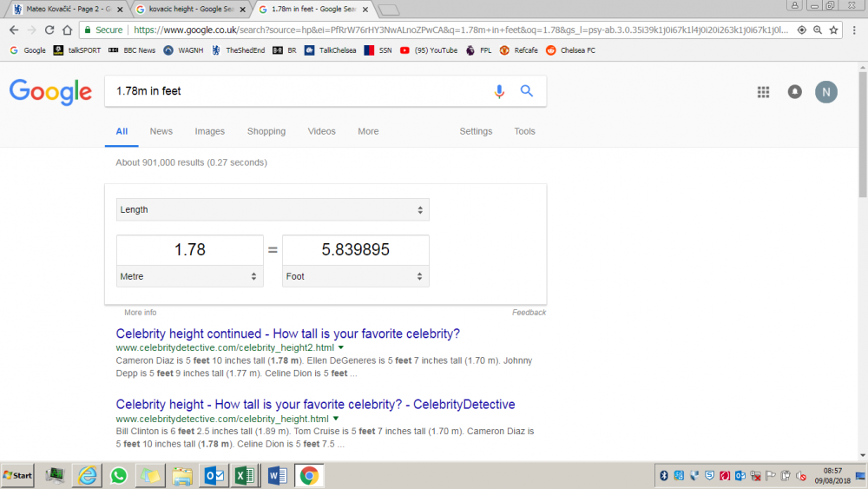The image size is (868, 489).
Task: Open WhatsApp from the taskbar
Action: pos(118,476)
